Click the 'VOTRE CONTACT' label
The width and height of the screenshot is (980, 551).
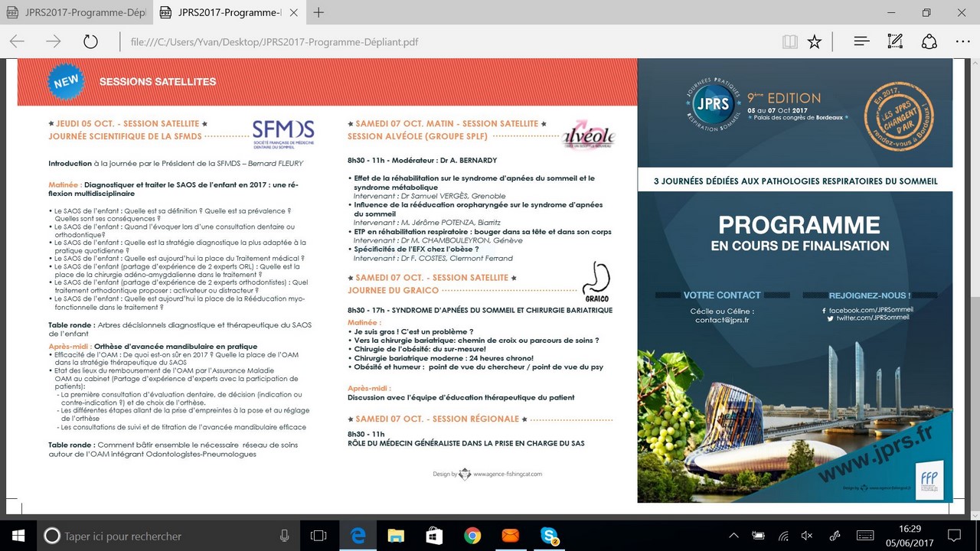pos(722,295)
